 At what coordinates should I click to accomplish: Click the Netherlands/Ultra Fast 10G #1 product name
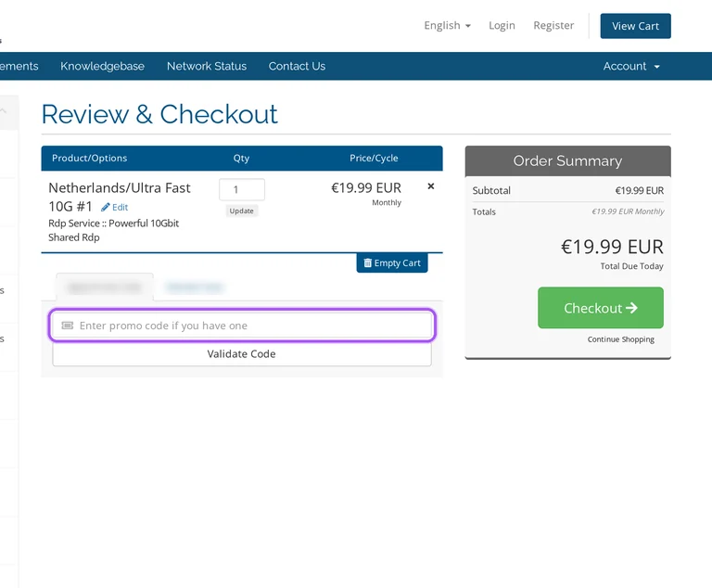[120, 198]
